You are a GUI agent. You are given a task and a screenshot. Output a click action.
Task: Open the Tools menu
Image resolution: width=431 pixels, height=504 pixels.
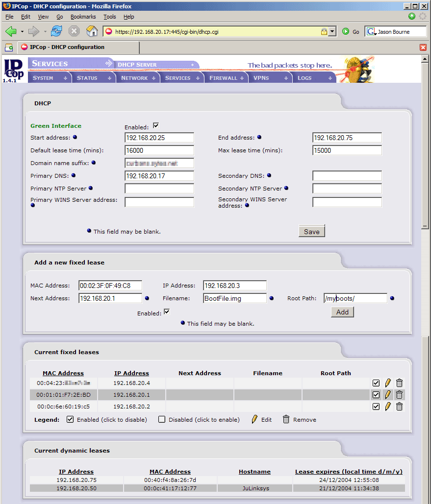coord(109,17)
